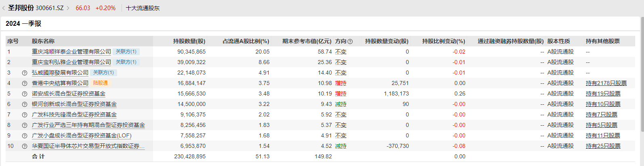Click 减持 direction for 华夏国证半导体 row
The height and width of the screenshot is (166, 644).
pos(341,146)
